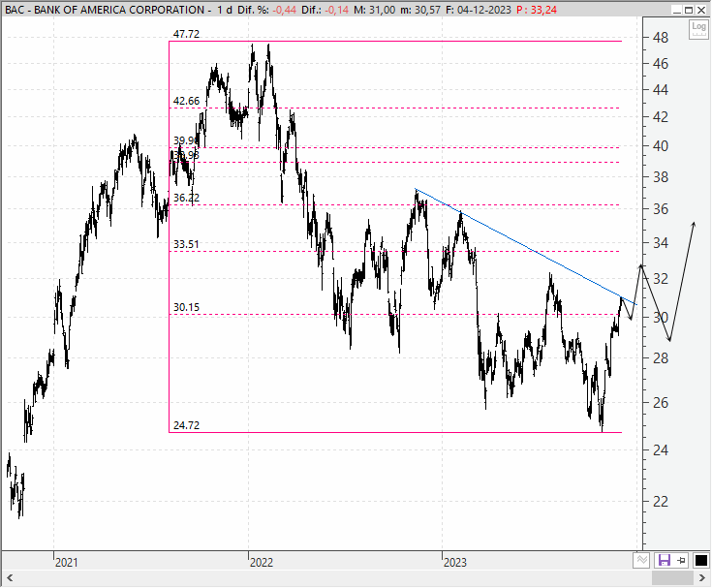The width and height of the screenshot is (712, 588).
Task: Select the 33.51 Fibonacci level label
Action: (x=186, y=244)
